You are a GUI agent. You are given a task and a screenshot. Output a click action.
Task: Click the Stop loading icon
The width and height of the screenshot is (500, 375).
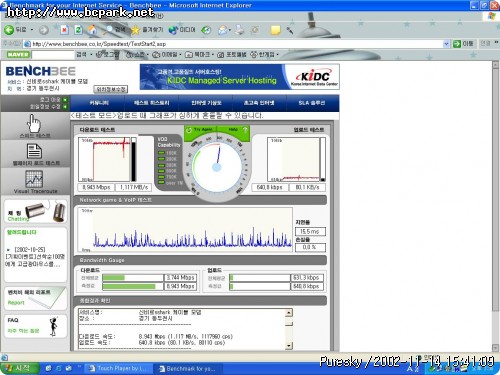tap(64, 30)
